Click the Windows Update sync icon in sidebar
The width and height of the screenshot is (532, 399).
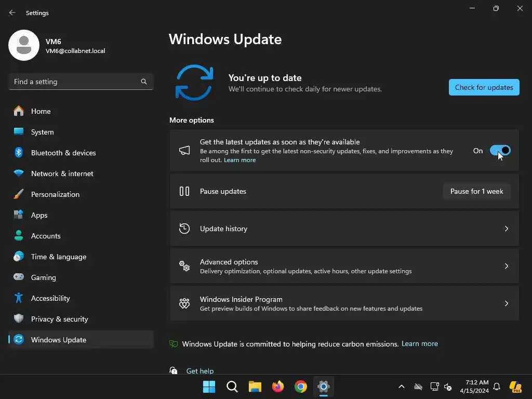pos(19,339)
